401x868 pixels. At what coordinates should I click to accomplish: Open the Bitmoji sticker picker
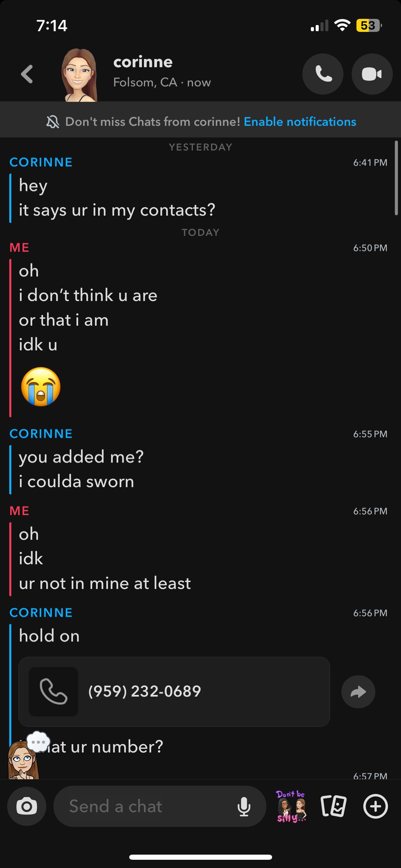tap(291, 806)
